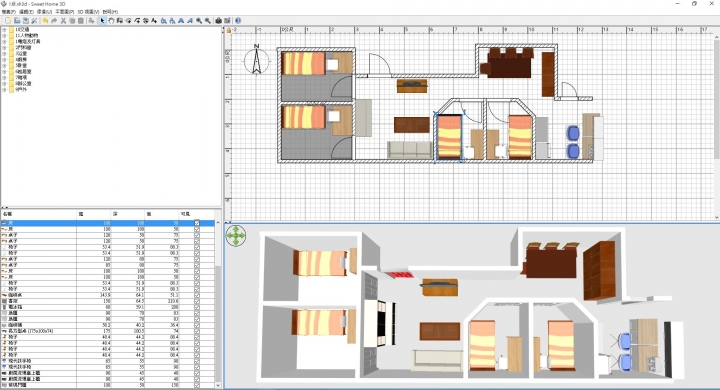Toggle visibility of the 玻璃門櫃 row
The image size is (720, 390).
point(197,385)
